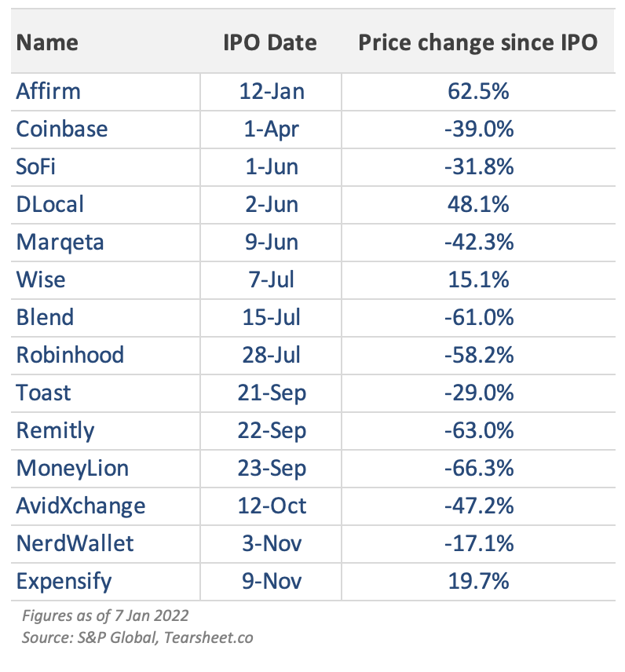
Task: Select the Wise name cell
Action: tap(41, 279)
